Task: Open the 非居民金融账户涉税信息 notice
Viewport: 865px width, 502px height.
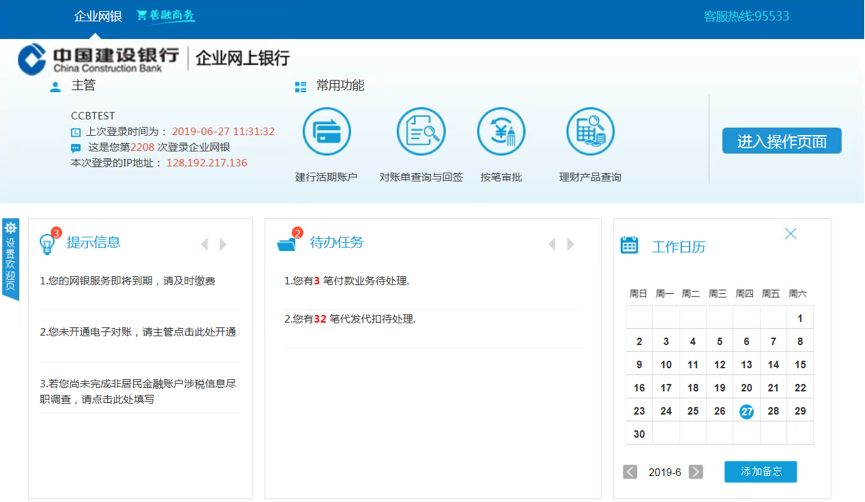Action: (x=138, y=391)
